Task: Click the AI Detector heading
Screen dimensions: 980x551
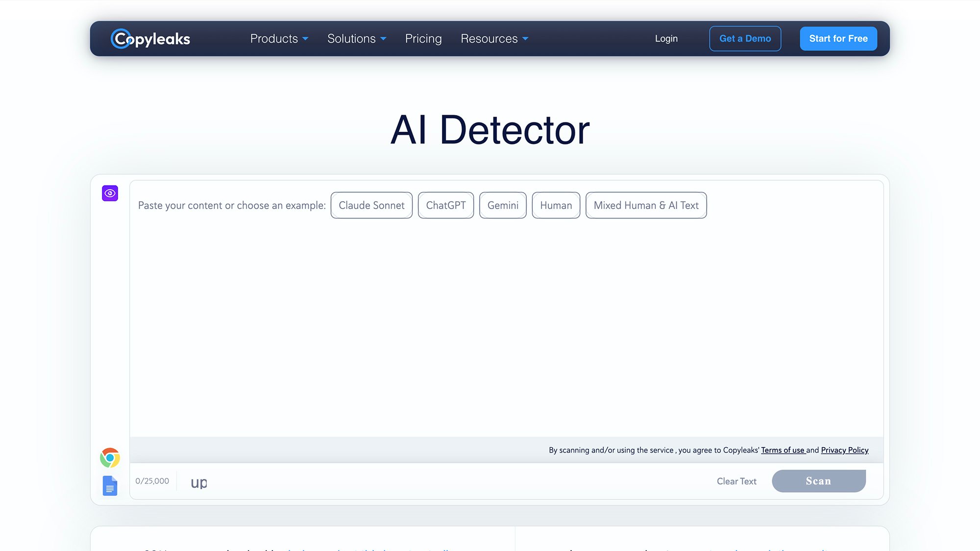Action: pyautogui.click(x=490, y=130)
